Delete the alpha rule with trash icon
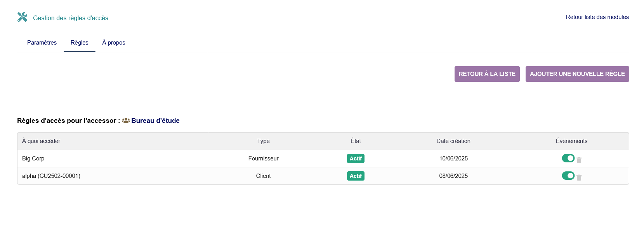Screen dimensions: 644x248 579,177
